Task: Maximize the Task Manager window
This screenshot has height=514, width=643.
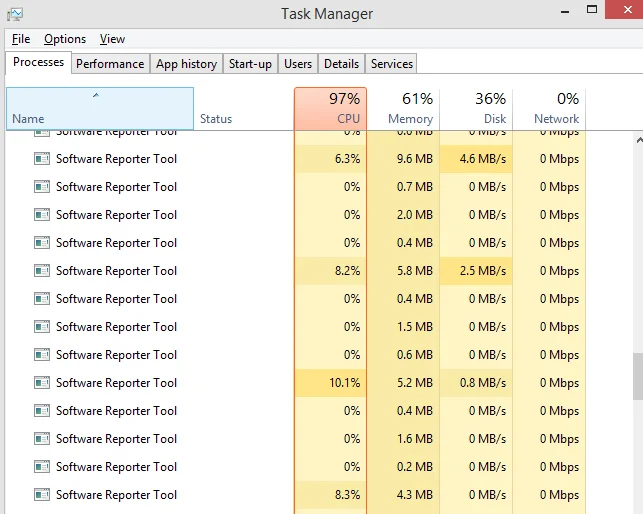Action: [x=592, y=10]
